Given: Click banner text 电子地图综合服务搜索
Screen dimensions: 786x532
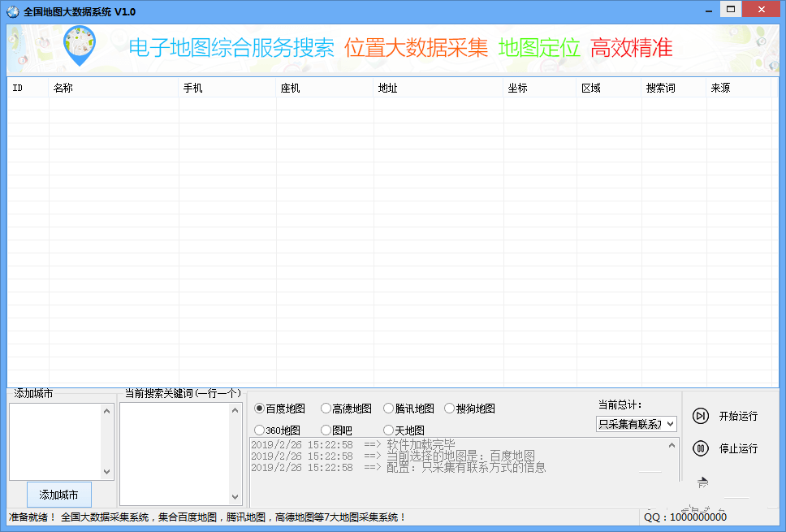Looking at the screenshot, I should click(x=231, y=48).
